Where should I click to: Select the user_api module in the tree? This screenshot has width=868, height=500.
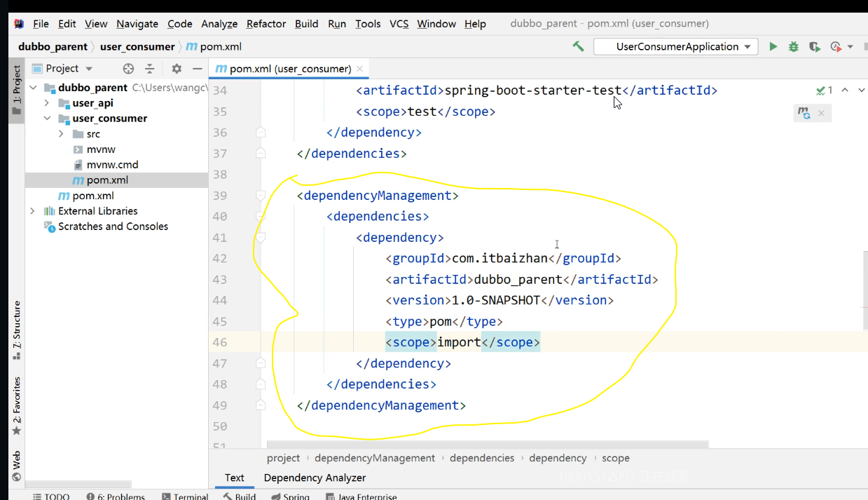pos(92,103)
